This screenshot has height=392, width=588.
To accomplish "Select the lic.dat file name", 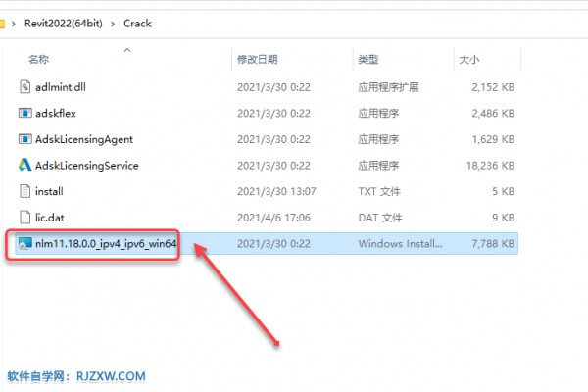I will (50, 218).
